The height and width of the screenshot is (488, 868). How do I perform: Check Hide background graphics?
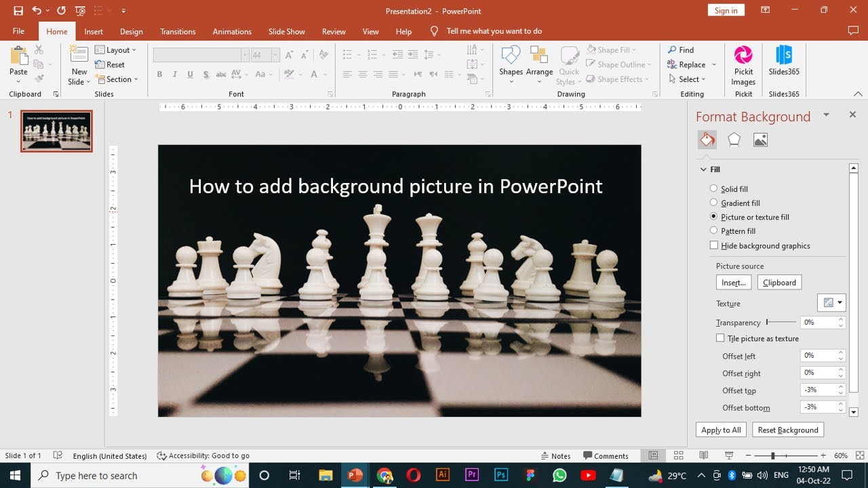click(713, 245)
